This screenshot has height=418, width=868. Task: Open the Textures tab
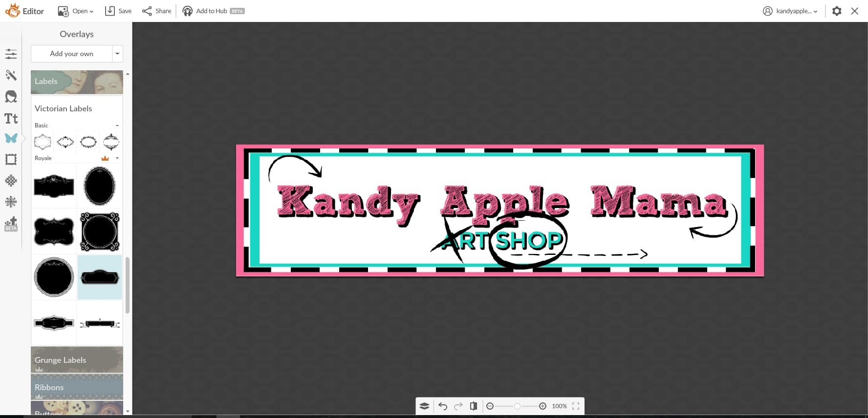[11, 181]
